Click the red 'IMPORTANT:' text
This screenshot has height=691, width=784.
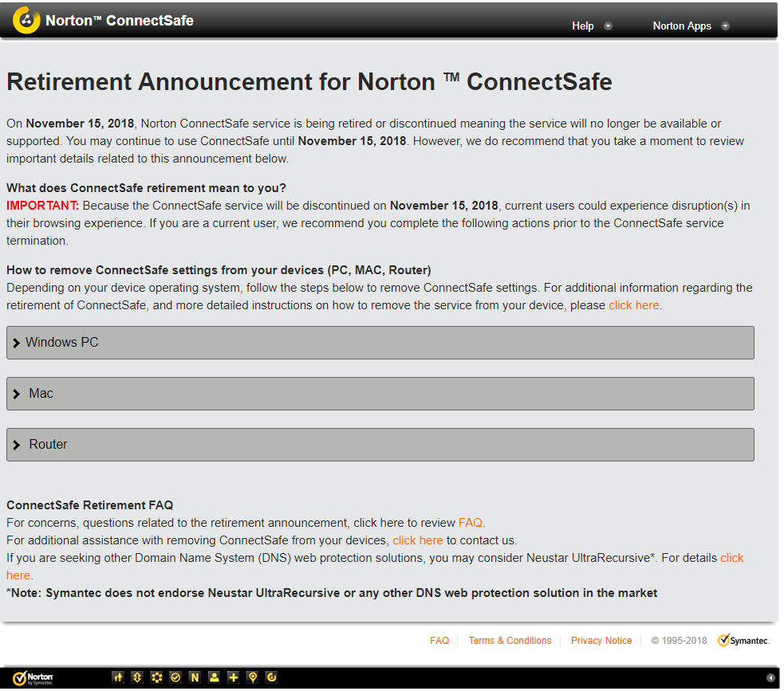(42, 206)
